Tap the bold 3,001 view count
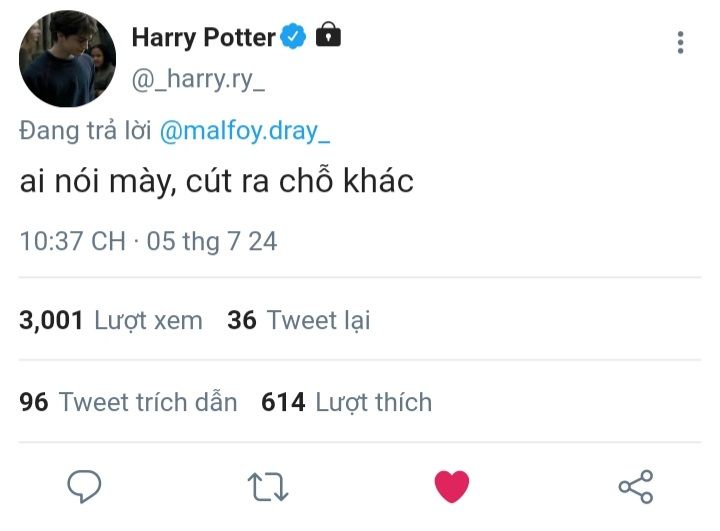Screen dimensions: 720x531 (x=51, y=320)
